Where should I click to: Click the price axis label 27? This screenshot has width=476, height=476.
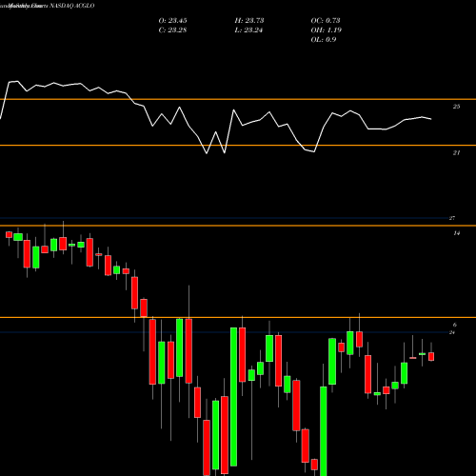[x=452, y=218]
